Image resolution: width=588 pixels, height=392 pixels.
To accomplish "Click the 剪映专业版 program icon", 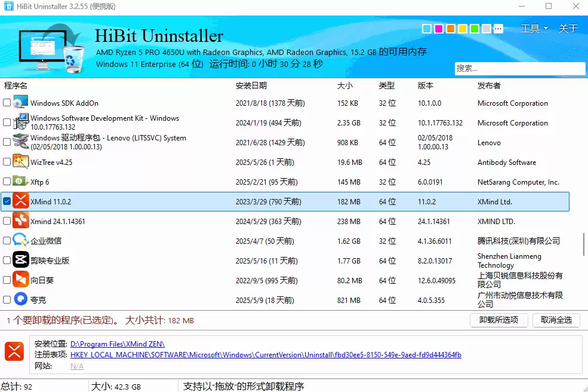I will click(x=21, y=260).
